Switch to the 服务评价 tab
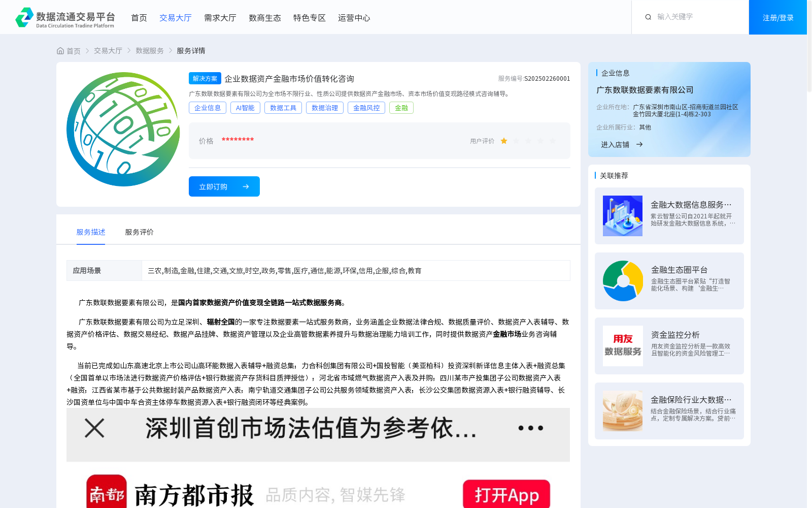This screenshot has width=812, height=508. point(140,232)
